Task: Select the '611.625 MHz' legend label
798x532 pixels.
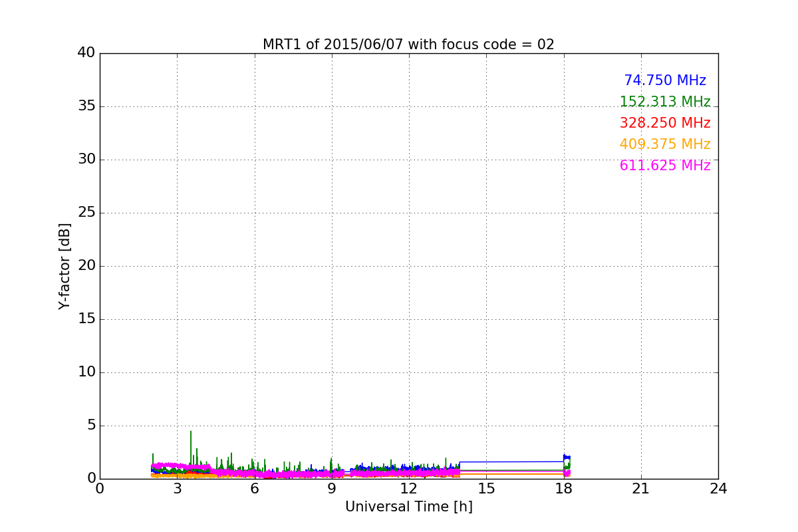Action: [x=665, y=166]
